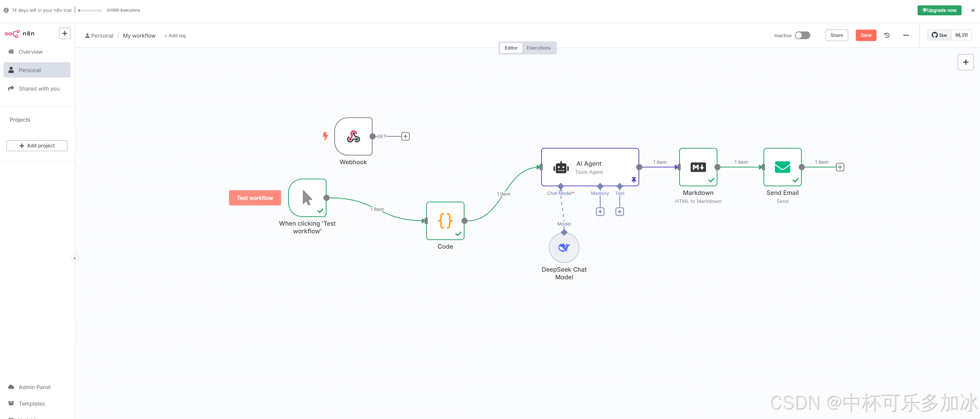This screenshot has height=419, width=980.
Task: Open the GitHub Star button
Action: click(939, 35)
